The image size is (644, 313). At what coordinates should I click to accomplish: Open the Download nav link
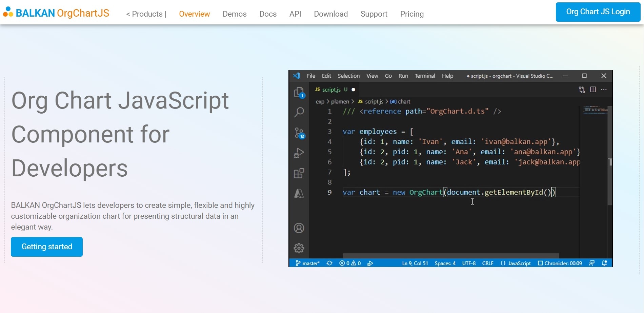[331, 14]
